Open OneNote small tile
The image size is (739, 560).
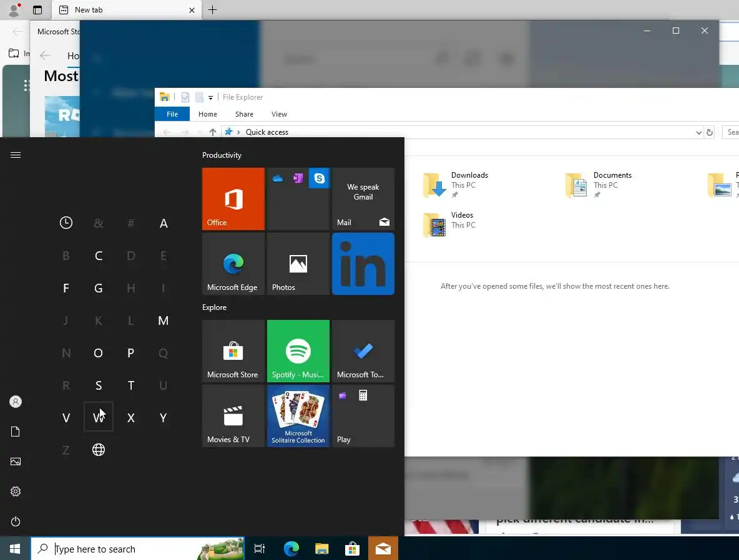coord(298,178)
